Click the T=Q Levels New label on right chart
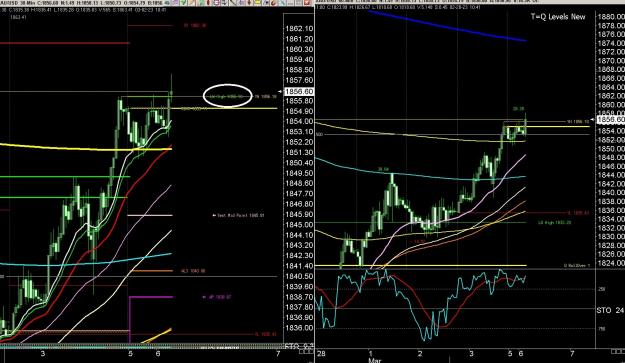This screenshot has height=363, width=625. coord(558,17)
